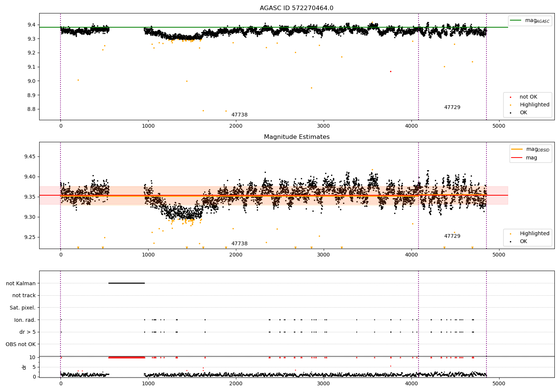Click the 5 y-axis tick on the dr plot
Image resolution: width=560 pixels, height=392 pixels.
pos(34,367)
